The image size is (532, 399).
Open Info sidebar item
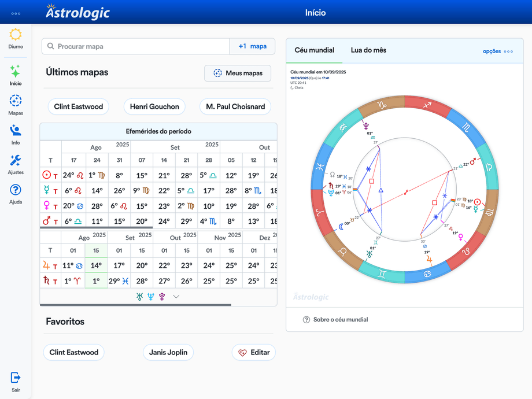point(16,134)
